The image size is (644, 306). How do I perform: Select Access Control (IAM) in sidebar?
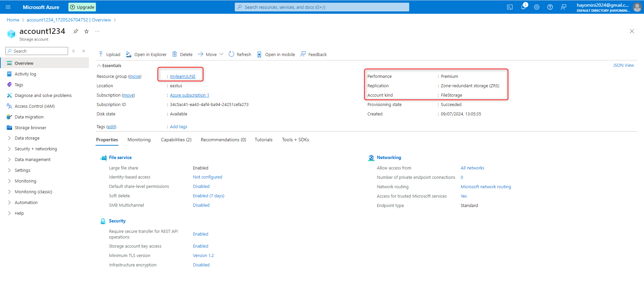[x=35, y=106]
